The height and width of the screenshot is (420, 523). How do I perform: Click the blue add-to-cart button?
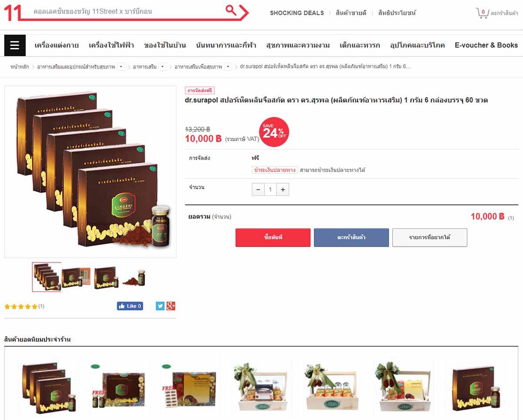[351, 238]
